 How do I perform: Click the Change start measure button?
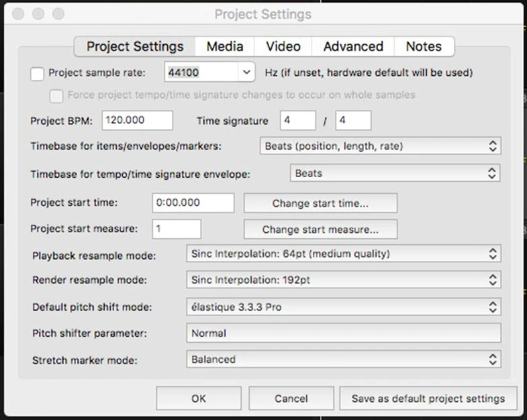[x=320, y=229]
